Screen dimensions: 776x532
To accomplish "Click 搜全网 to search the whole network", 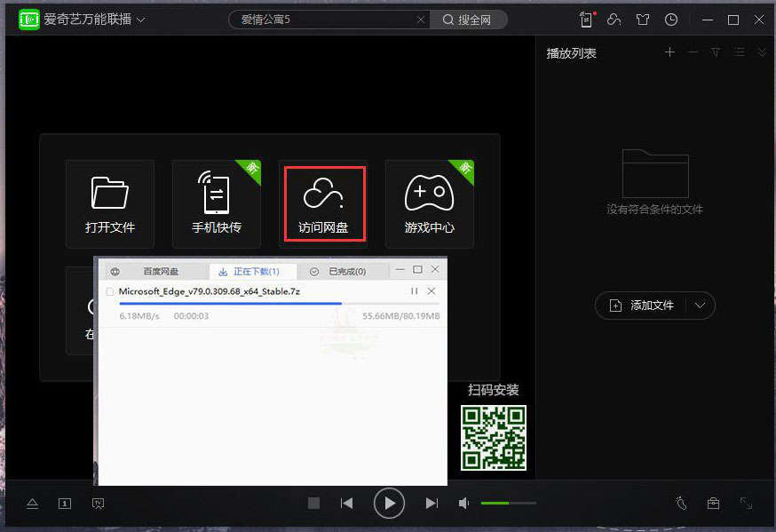I will (469, 19).
